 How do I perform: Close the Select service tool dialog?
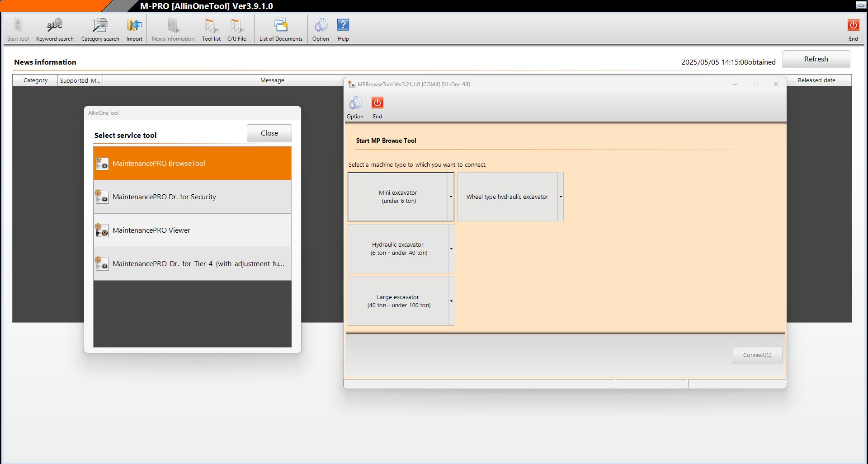click(x=269, y=133)
